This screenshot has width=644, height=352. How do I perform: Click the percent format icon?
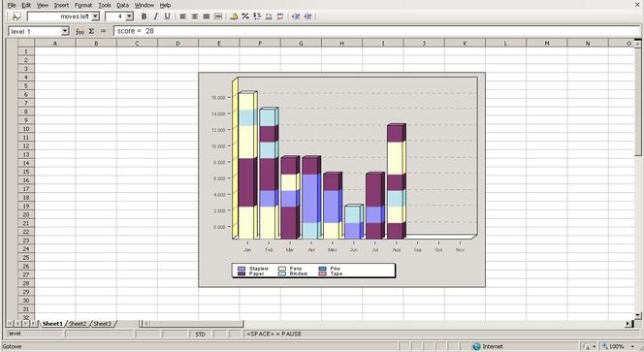(x=245, y=16)
